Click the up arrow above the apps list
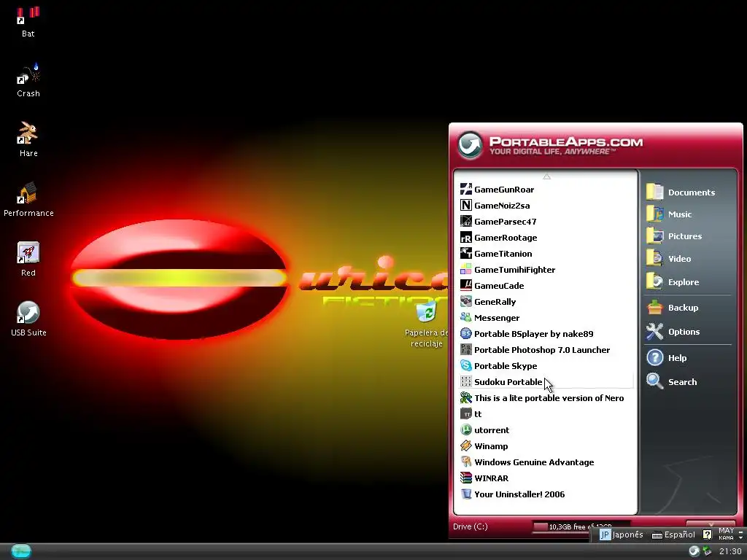Image resolution: width=747 pixels, height=560 pixels. pos(546,176)
